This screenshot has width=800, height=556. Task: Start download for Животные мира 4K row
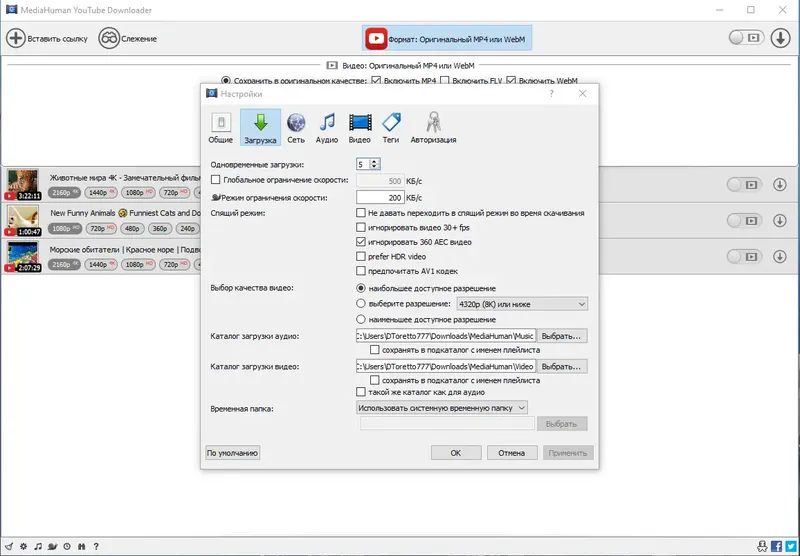pyautogui.click(x=780, y=185)
